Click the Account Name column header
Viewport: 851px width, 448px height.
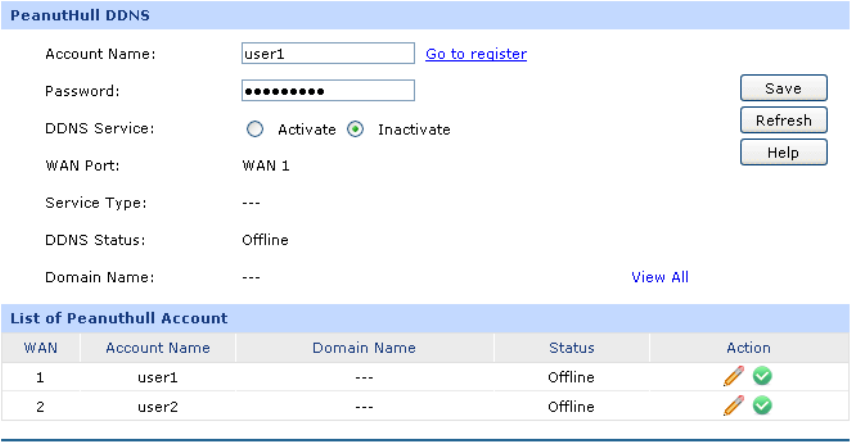tap(158, 348)
